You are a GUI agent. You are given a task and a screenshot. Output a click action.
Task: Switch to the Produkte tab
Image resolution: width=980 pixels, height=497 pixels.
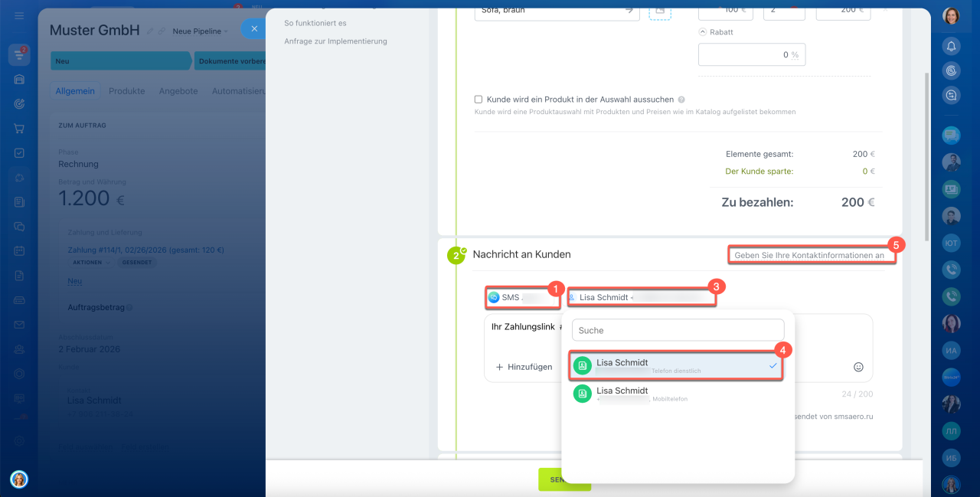tap(126, 91)
